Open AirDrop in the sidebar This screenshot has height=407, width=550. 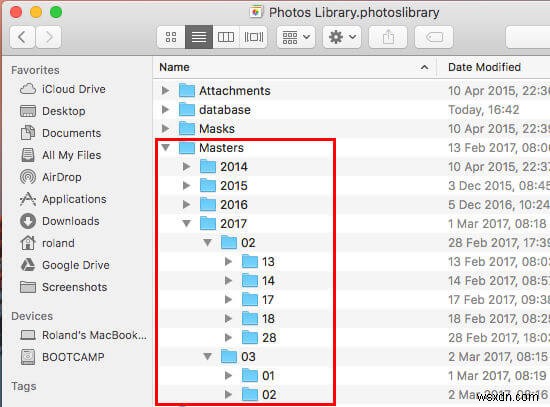51,177
